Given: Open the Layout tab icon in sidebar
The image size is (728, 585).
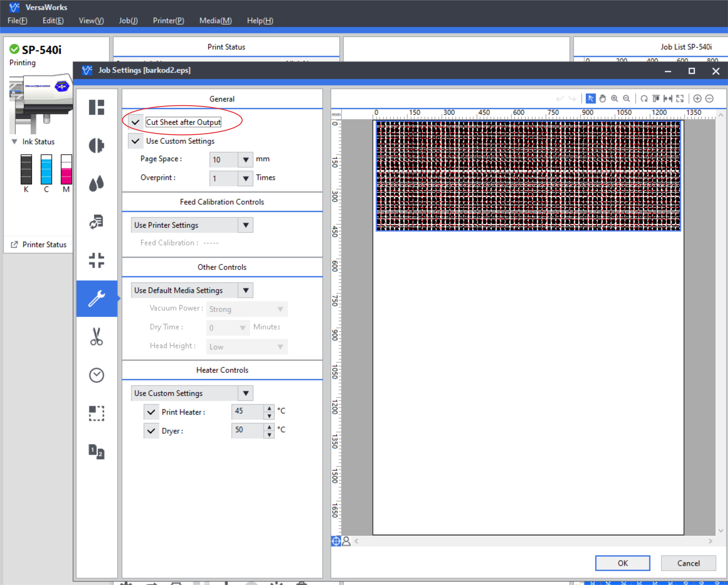Looking at the screenshot, I should pos(97,107).
